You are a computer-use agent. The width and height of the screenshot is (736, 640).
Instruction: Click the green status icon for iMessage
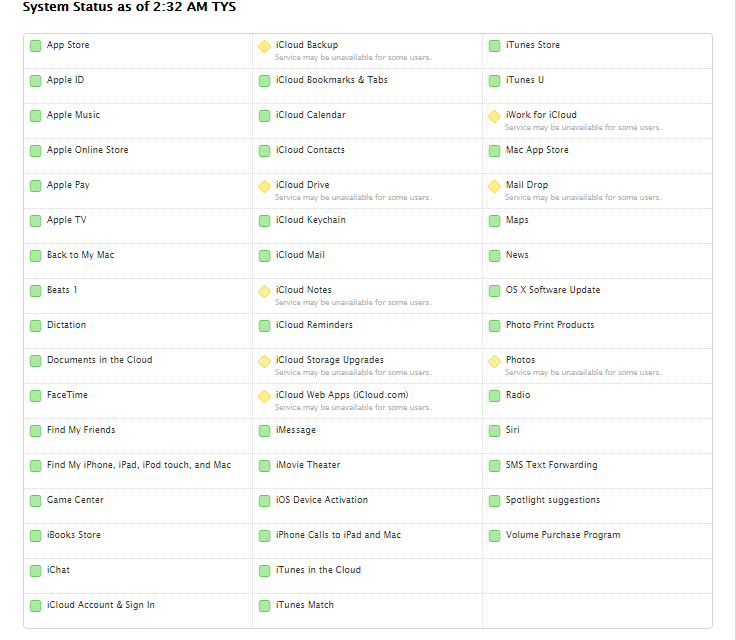coord(264,431)
